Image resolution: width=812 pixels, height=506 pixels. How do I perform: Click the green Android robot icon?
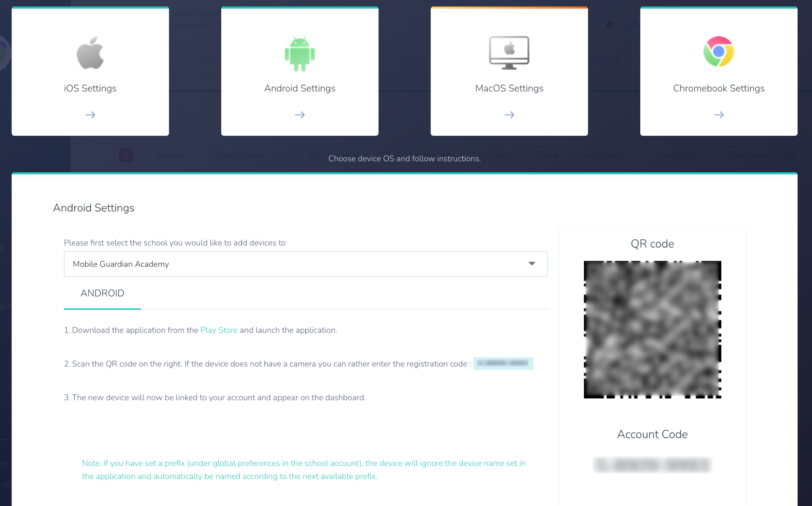click(300, 54)
